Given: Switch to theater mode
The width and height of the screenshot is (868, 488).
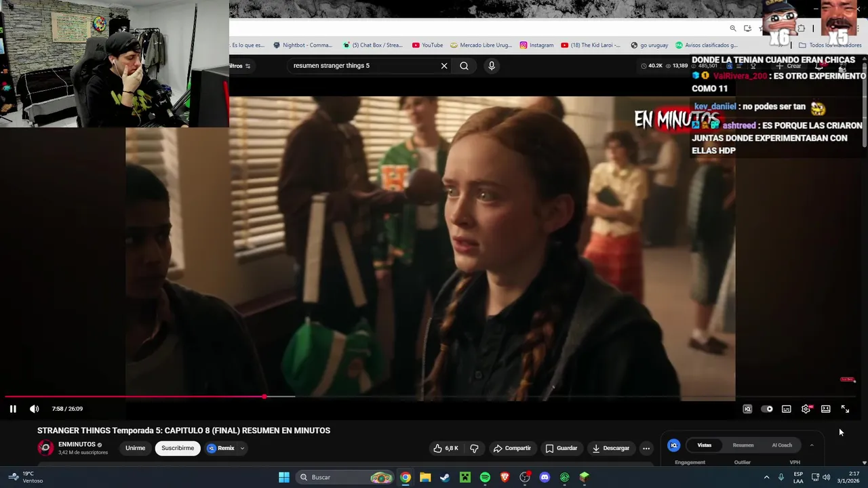Looking at the screenshot, I should 826,409.
